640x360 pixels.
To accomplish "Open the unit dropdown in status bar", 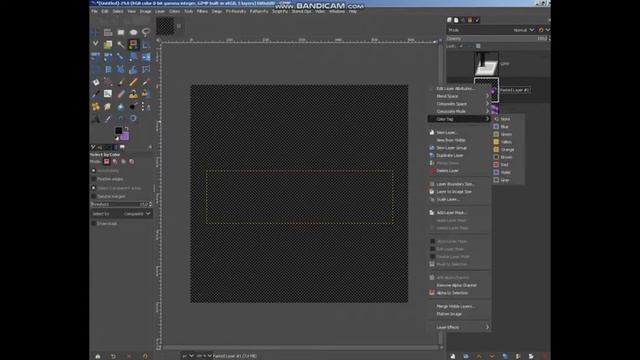I will tap(188, 356).
